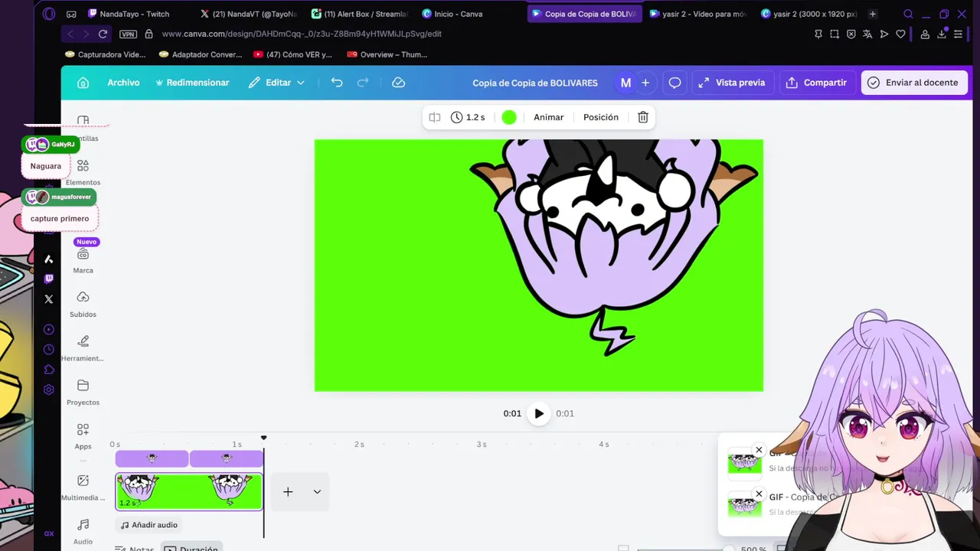The width and height of the screenshot is (980, 551).
Task: Open X in the Opera sidebar
Action: point(49,299)
